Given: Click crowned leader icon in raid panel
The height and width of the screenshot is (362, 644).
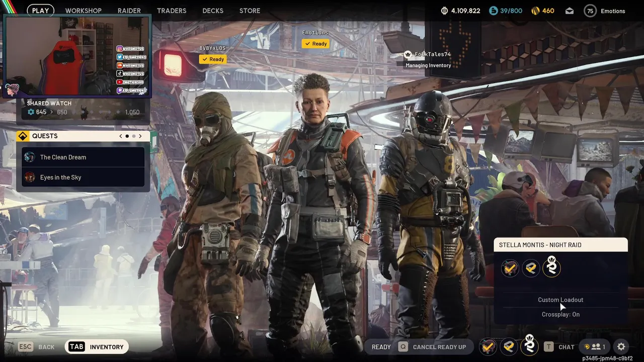Looking at the screenshot, I should click(551, 266).
